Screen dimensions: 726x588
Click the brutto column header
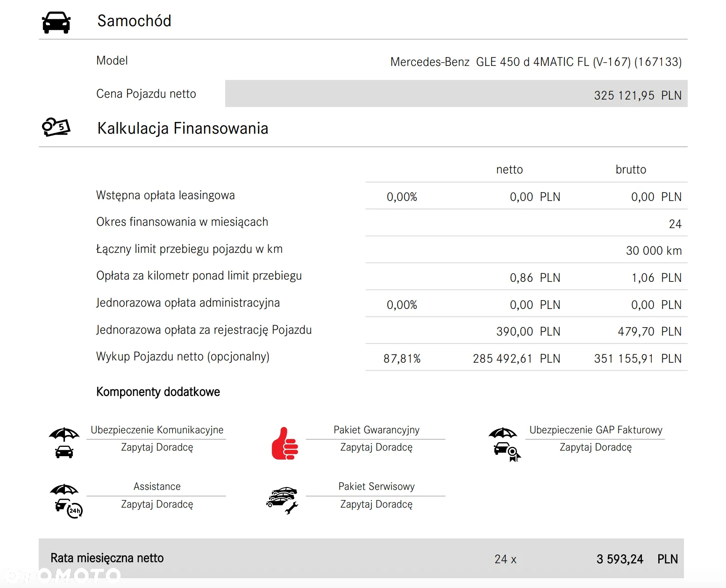click(631, 170)
